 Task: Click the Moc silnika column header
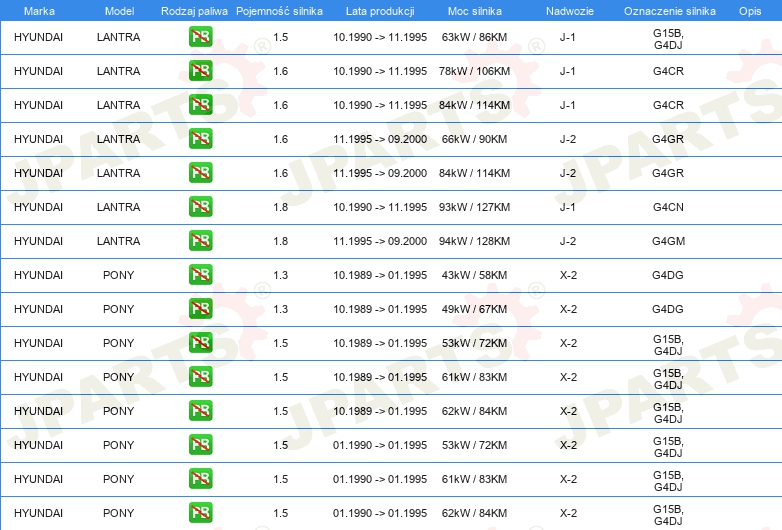click(x=474, y=11)
